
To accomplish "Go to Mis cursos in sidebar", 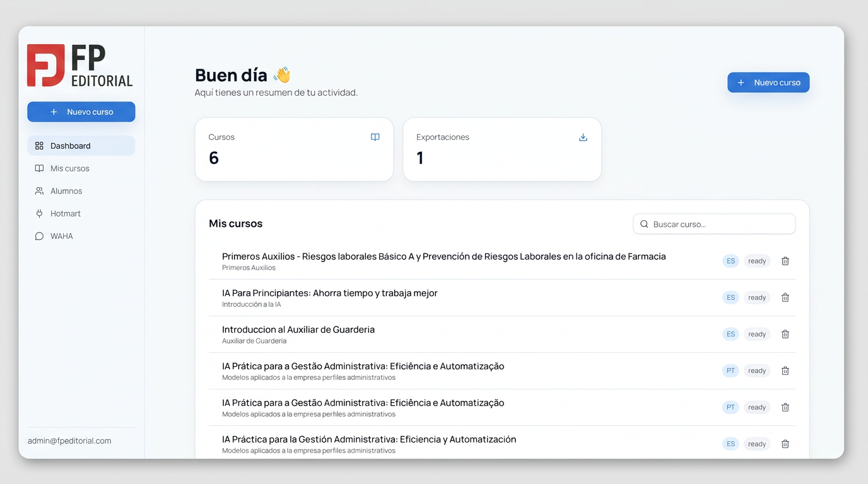I will (x=81, y=168).
